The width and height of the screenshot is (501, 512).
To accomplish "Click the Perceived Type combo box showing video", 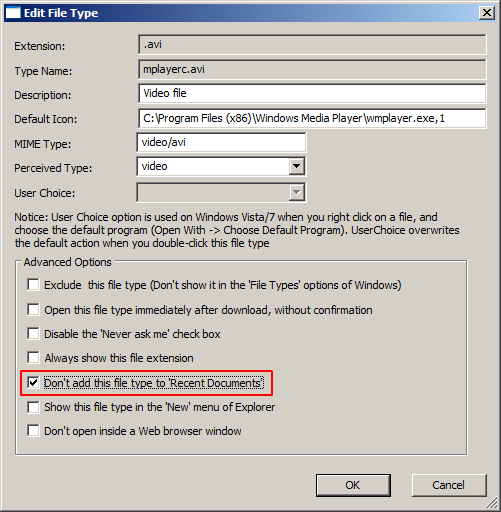I will coord(221,166).
